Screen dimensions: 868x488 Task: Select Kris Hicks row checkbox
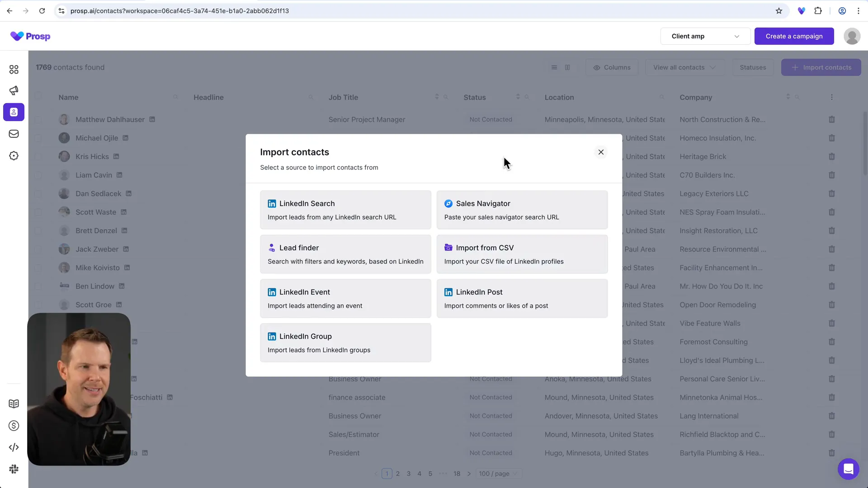point(38,156)
